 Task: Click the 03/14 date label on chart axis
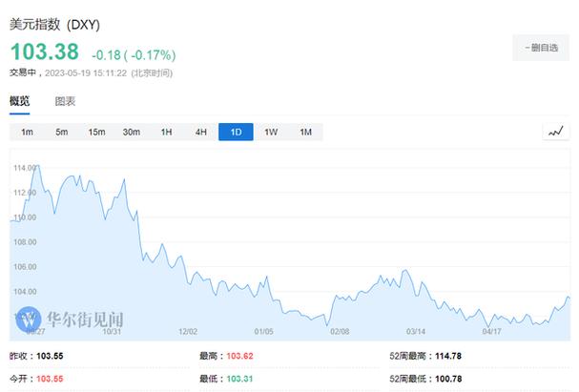(416, 332)
